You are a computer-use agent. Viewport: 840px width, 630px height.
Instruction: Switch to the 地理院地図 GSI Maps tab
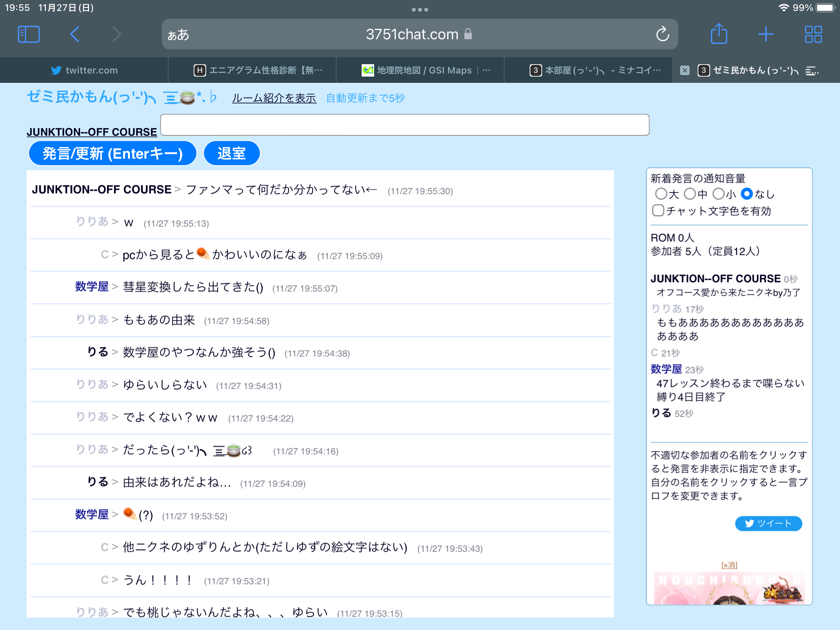(420, 70)
